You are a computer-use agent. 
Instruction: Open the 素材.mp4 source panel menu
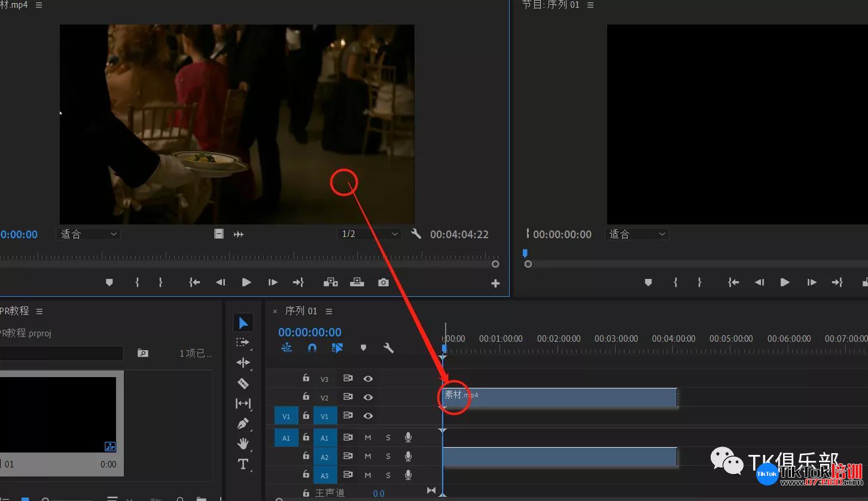click(39, 5)
